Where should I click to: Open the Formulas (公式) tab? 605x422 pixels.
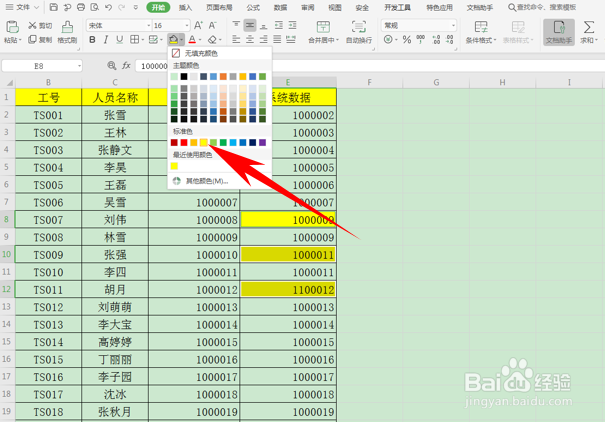[x=253, y=7]
